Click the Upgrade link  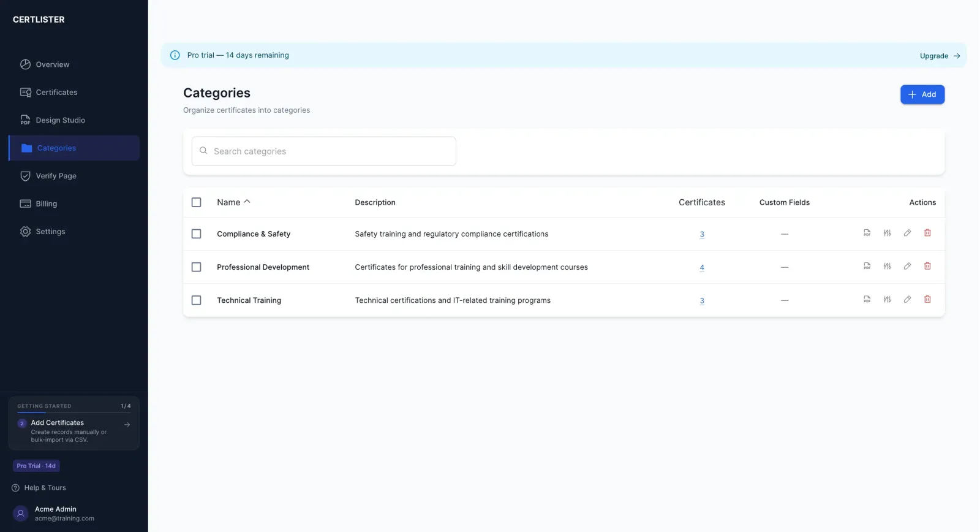coord(940,56)
